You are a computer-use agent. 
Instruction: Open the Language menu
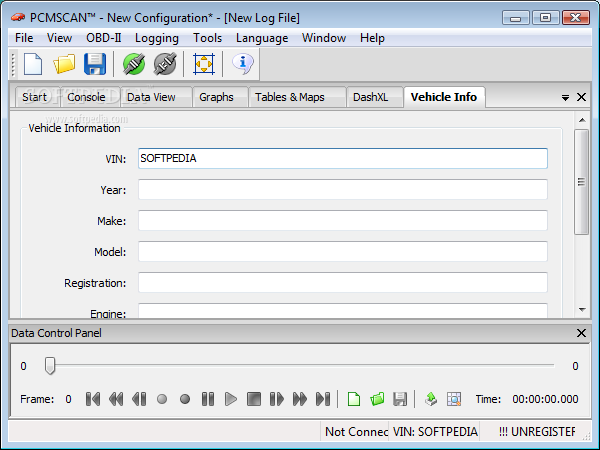pyautogui.click(x=262, y=38)
